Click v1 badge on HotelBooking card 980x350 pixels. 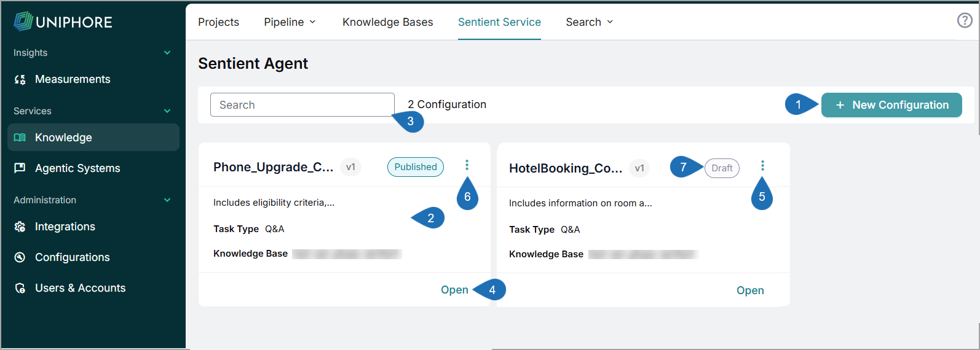coord(639,168)
